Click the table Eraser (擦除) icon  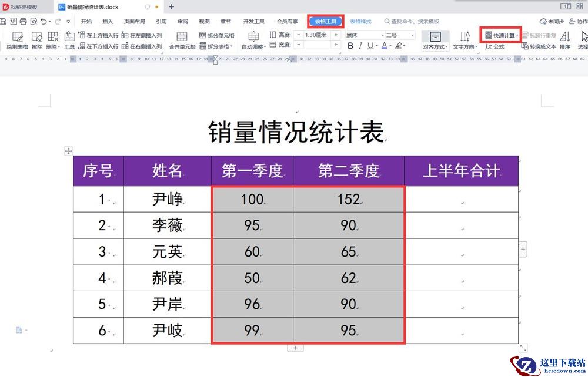point(37,40)
